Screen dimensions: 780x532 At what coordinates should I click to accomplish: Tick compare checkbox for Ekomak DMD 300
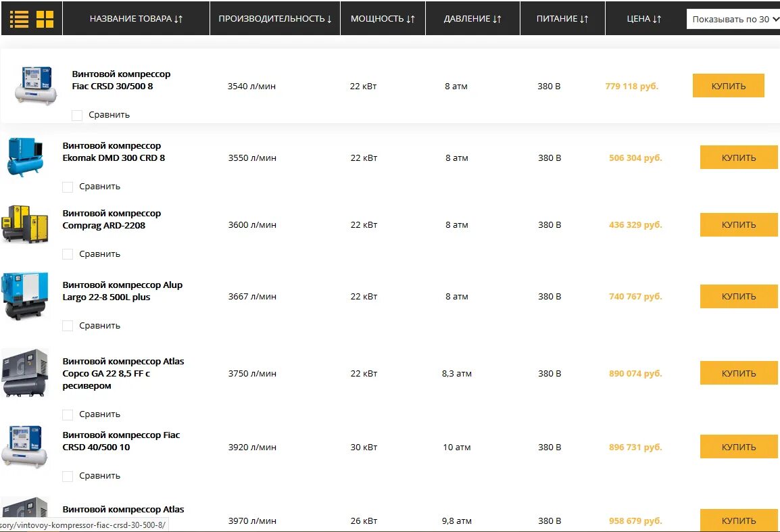click(68, 187)
